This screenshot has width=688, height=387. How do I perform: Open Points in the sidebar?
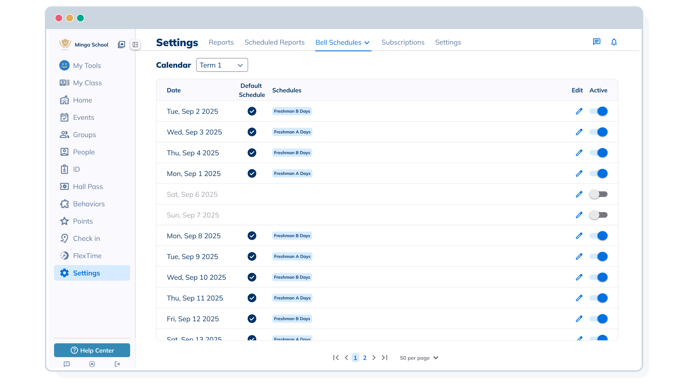tap(92, 221)
